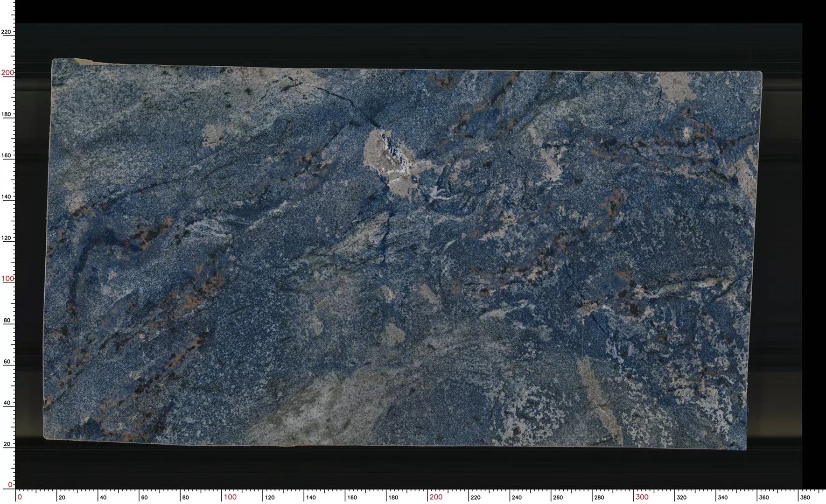Click the 280 mark on horizontal ruler
The height and width of the screenshot is (504, 826).
[x=599, y=497]
